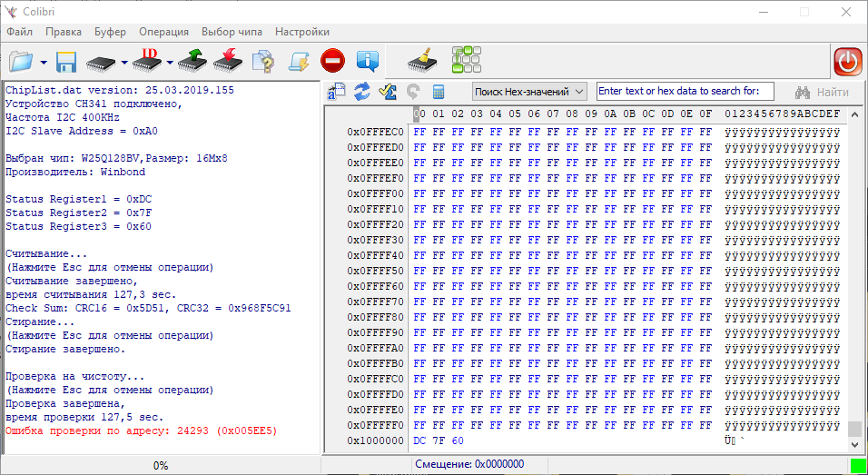Click the Смещение: 0x0000000 status text
The width and height of the screenshot is (868, 475).
tap(469, 464)
